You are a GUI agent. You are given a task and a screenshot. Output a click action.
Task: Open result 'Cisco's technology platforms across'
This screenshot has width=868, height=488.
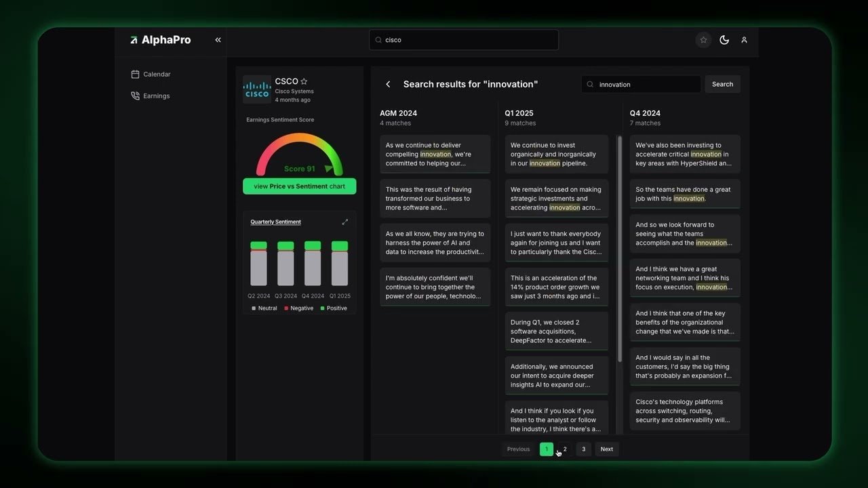coord(685,411)
